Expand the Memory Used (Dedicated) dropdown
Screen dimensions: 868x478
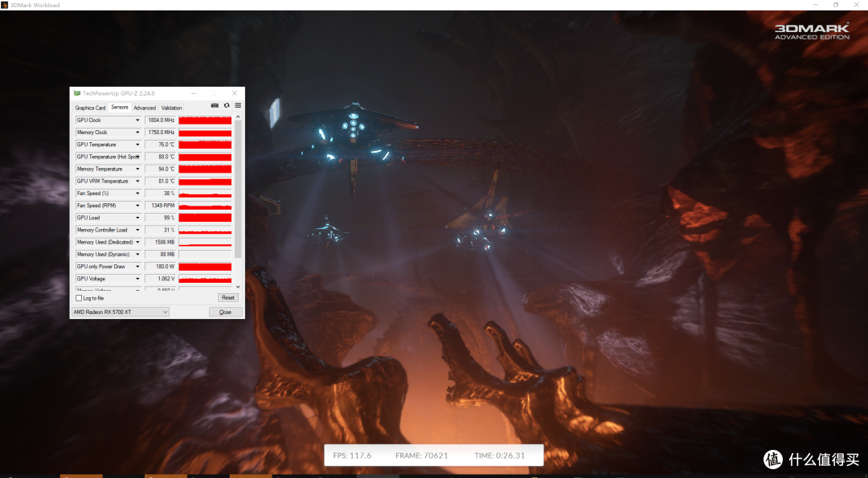point(137,242)
